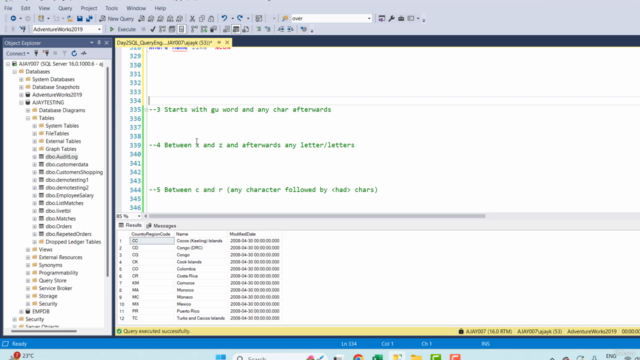Open the 'over' find combo box dropdown
The height and width of the screenshot is (360, 640).
tap(369, 18)
